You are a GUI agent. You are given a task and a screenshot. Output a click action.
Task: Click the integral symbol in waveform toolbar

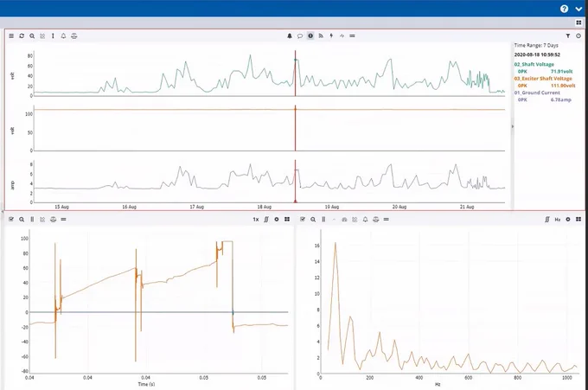[266, 220]
